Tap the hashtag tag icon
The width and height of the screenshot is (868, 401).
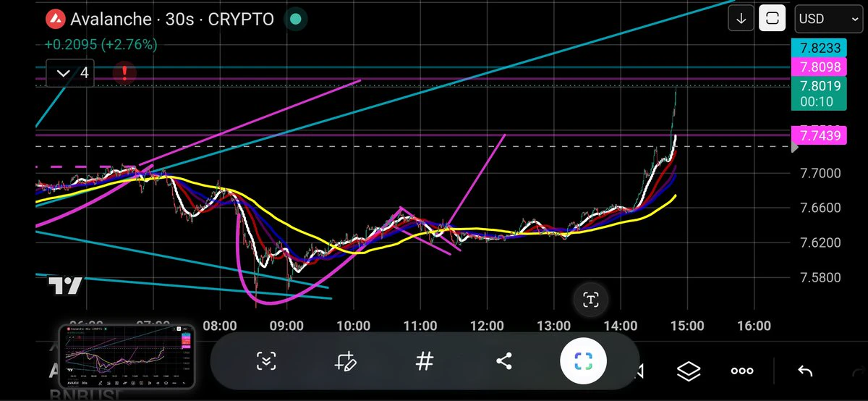(x=425, y=360)
